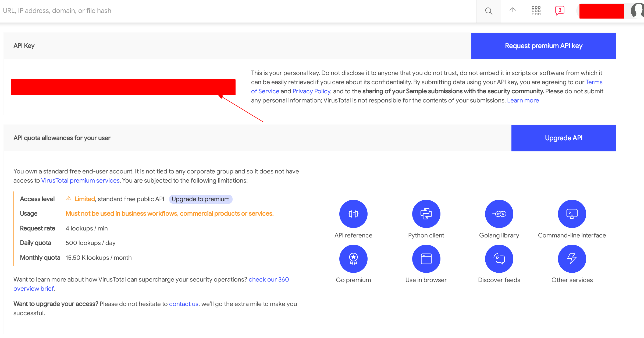Open VirusTotal premium services link
The image size is (644, 338).
click(x=80, y=180)
